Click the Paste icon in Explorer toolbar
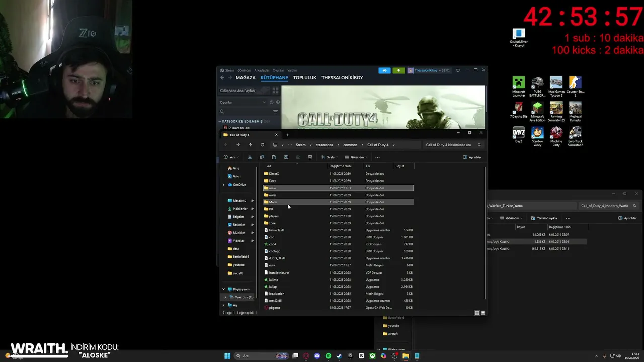Screen dimensions: 644x362 (274, 157)
